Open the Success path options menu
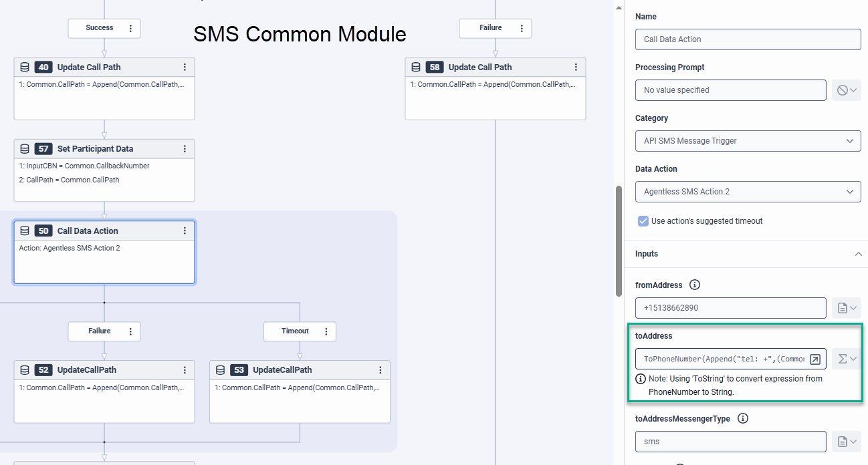 point(130,28)
